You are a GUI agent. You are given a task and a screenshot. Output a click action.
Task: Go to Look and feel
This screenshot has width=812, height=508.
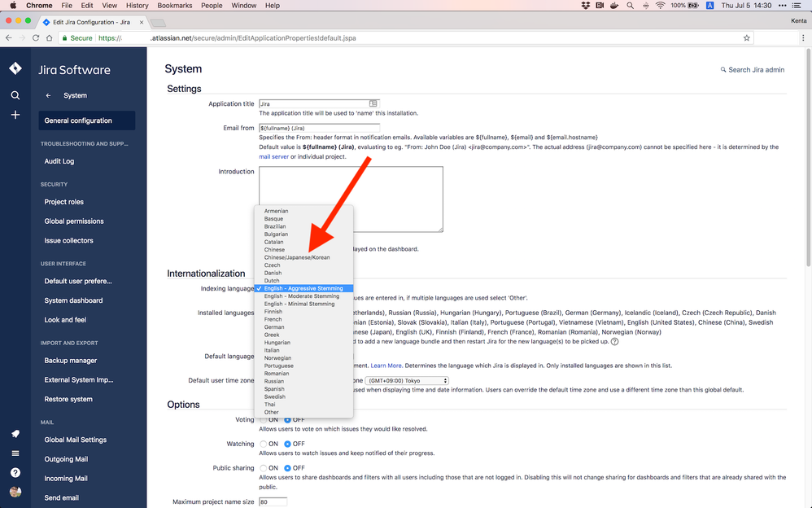tap(65, 320)
